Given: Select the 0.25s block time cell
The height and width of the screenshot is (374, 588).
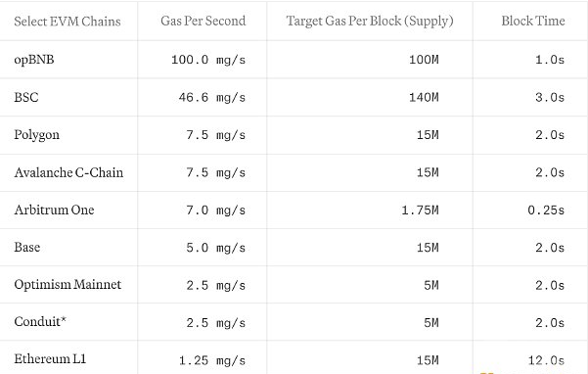Looking at the screenshot, I should point(546,210).
